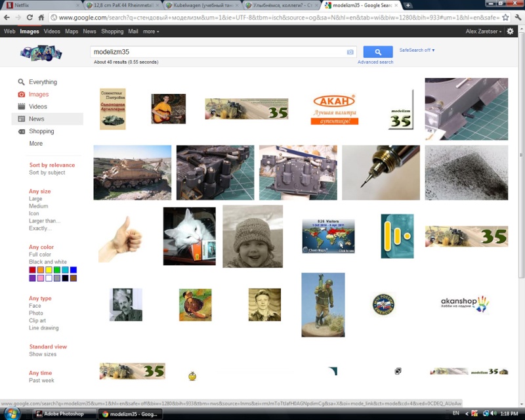The image size is (525, 420).
Task: Pick the green color swatch
Action: (57, 270)
